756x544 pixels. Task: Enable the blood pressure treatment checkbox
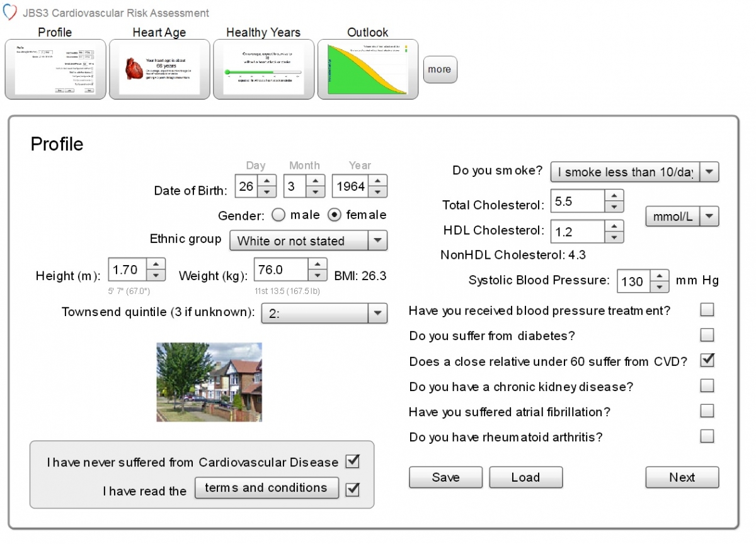[707, 309]
